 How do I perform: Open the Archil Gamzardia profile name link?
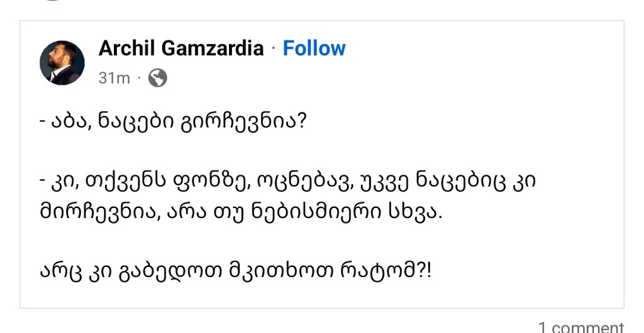tap(181, 48)
